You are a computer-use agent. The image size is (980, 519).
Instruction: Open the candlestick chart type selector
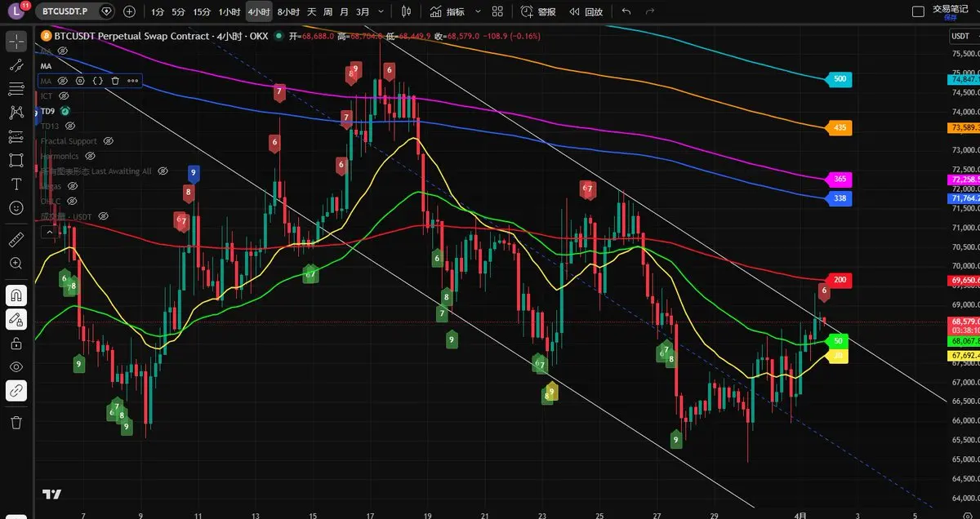(x=406, y=11)
